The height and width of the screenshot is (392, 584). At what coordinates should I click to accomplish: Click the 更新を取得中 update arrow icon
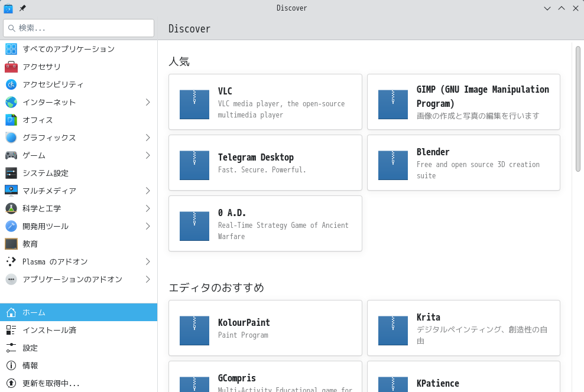(11, 384)
